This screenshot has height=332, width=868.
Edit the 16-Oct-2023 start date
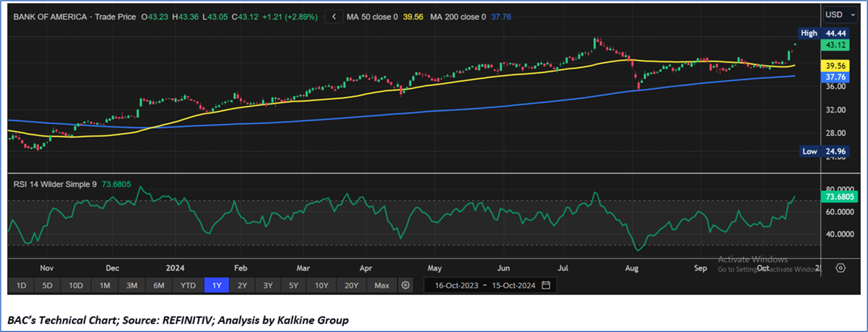[457, 285]
